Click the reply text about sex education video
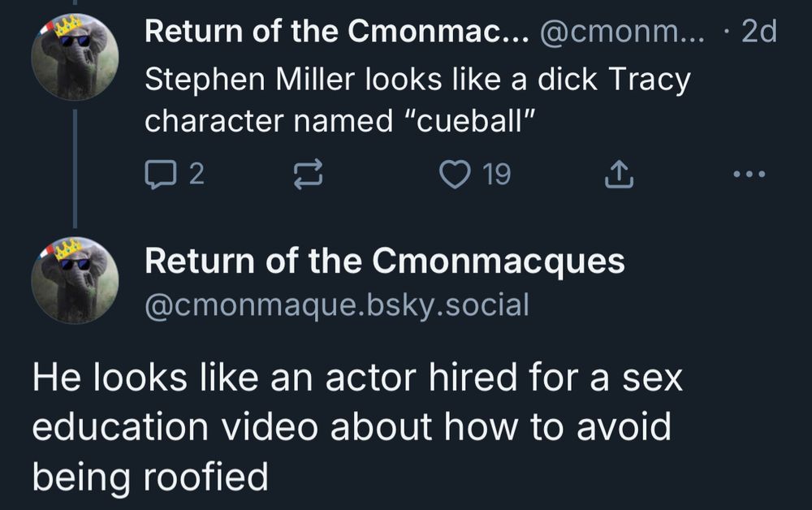 tap(357, 426)
